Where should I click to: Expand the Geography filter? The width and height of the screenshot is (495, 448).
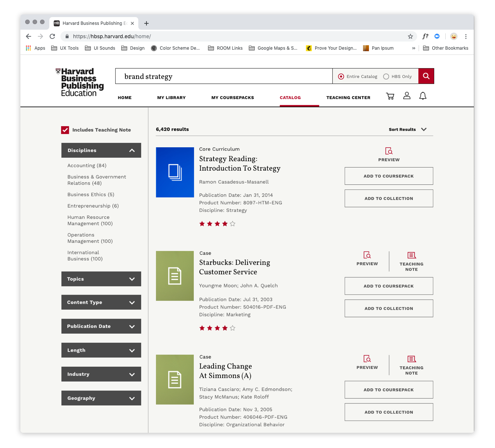[101, 398]
